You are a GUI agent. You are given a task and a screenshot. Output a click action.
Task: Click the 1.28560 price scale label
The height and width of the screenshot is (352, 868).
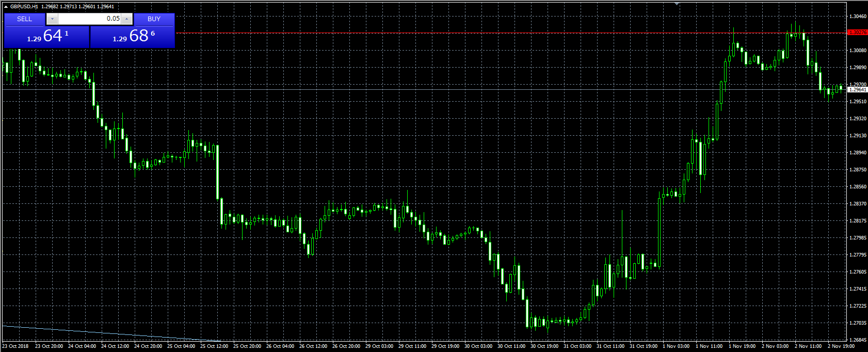pyautogui.click(x=858, y=187)
